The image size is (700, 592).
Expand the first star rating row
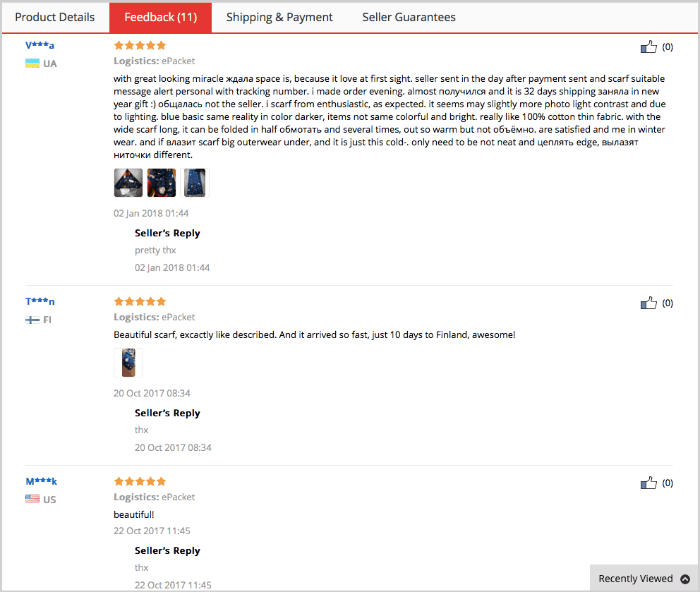[x=140, y=44]
